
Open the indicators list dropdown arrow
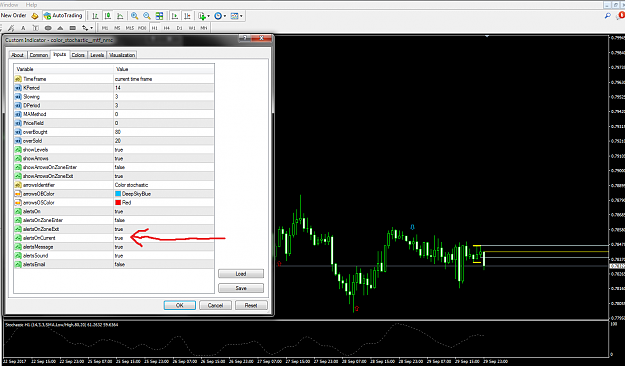(x=208, y=16)
